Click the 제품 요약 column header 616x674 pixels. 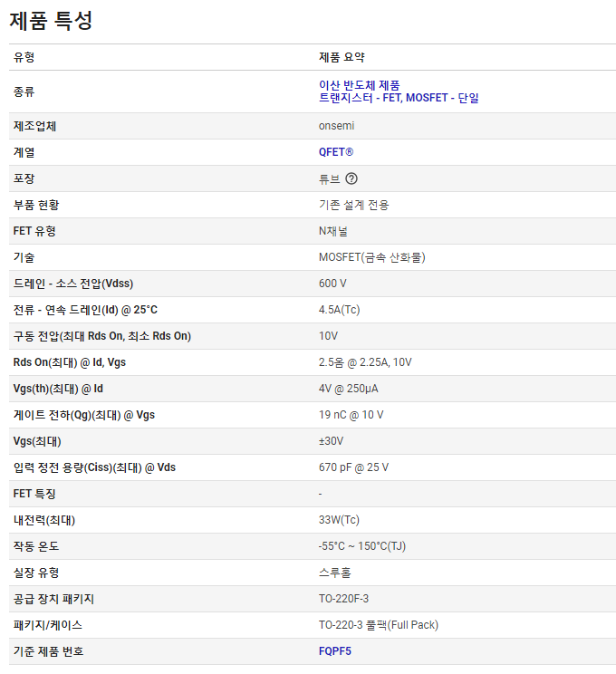[x=342, y=57]
